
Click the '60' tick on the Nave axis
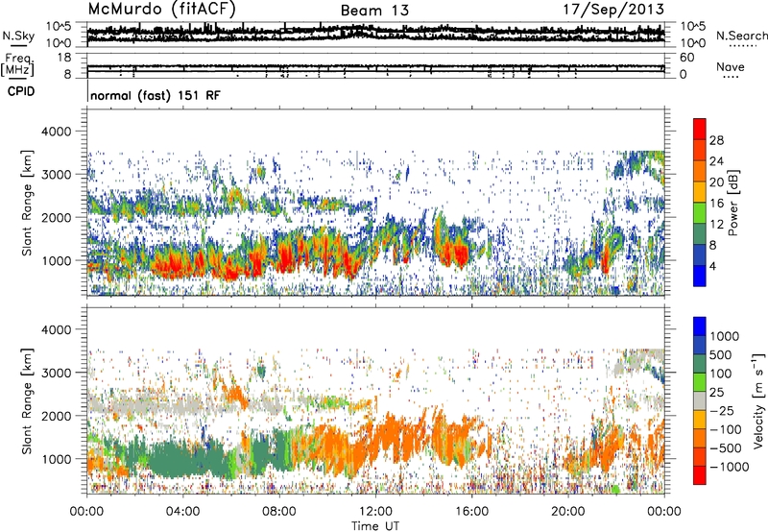(687, 58)
